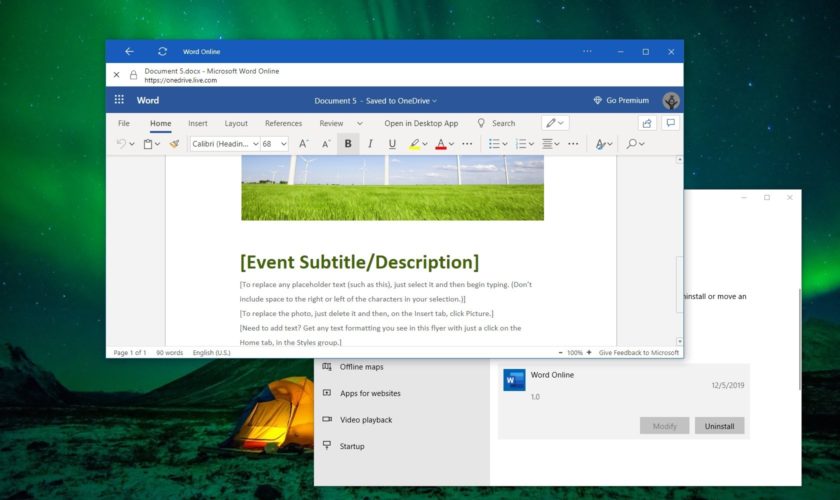Click the underline button
Viewport: 840px width, 500px height.
click(391, 144)
